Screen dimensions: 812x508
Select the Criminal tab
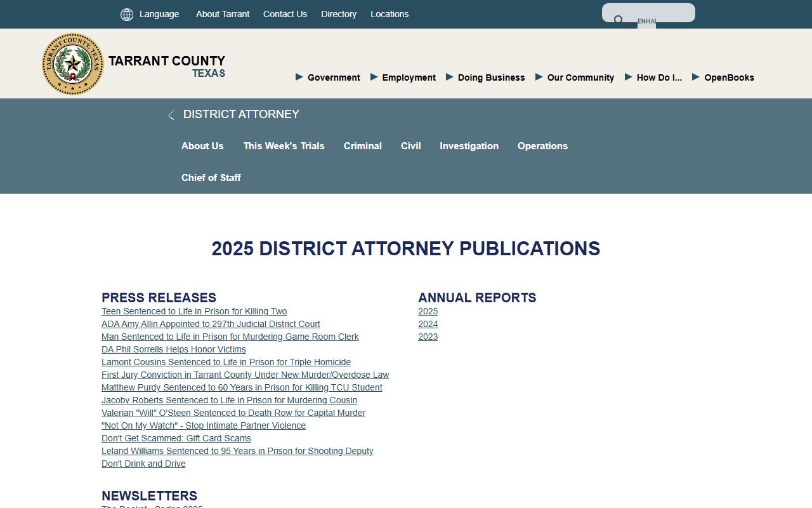coord(363,146)
